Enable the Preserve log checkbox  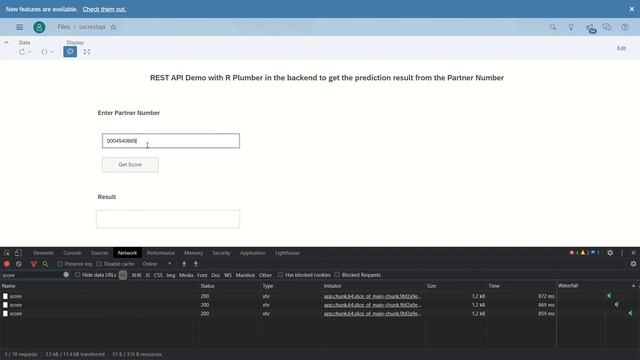coord(60,264)
